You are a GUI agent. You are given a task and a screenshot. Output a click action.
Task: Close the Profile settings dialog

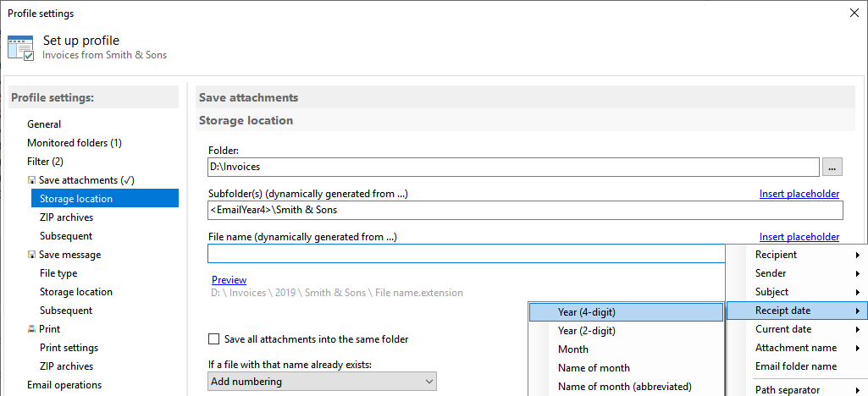(854, 14)
